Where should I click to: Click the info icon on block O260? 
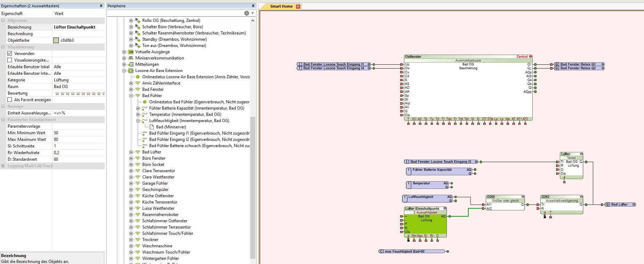pos(523,197)
